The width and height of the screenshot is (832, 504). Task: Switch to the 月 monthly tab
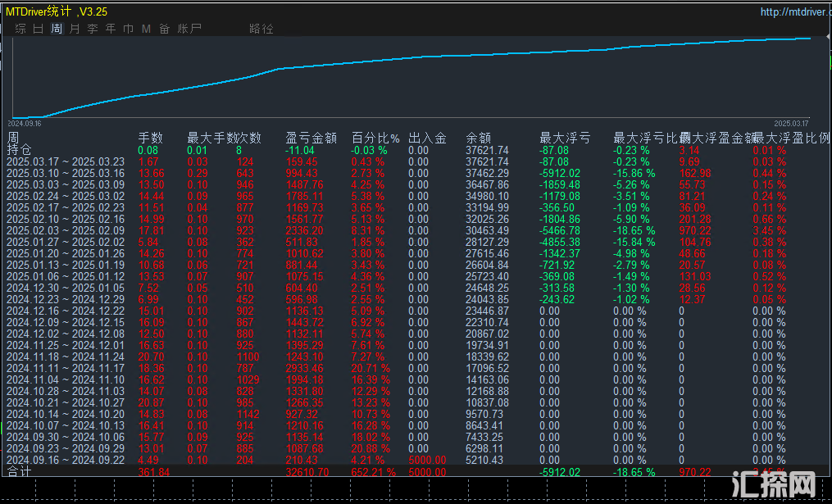pyautogui.click(x=75, y=29)
